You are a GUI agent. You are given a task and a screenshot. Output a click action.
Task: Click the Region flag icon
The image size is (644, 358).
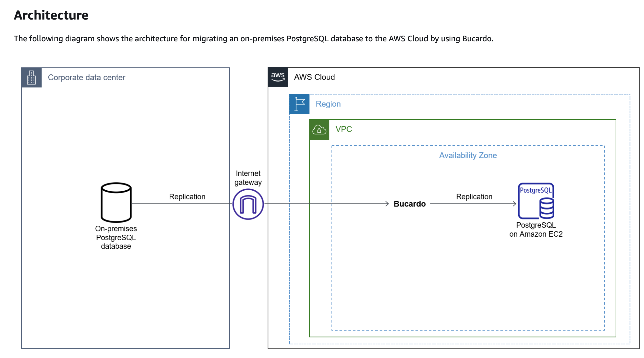(x=299, y=104)
